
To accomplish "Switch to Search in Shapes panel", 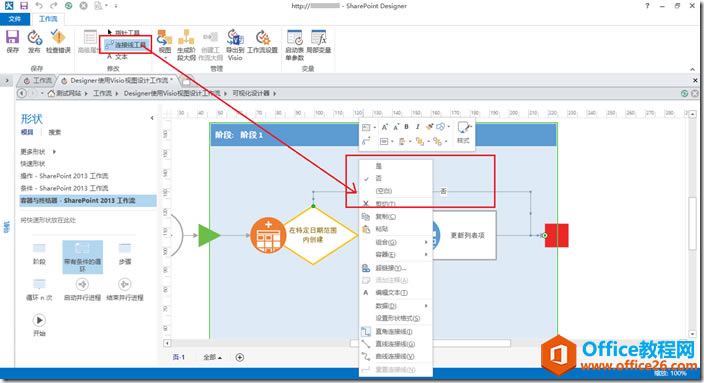I will [55, 132].
